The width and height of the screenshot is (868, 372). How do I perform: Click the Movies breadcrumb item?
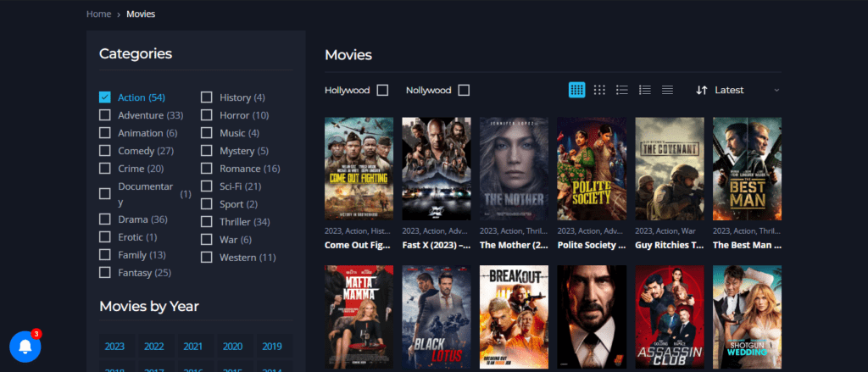pos(141,14)
